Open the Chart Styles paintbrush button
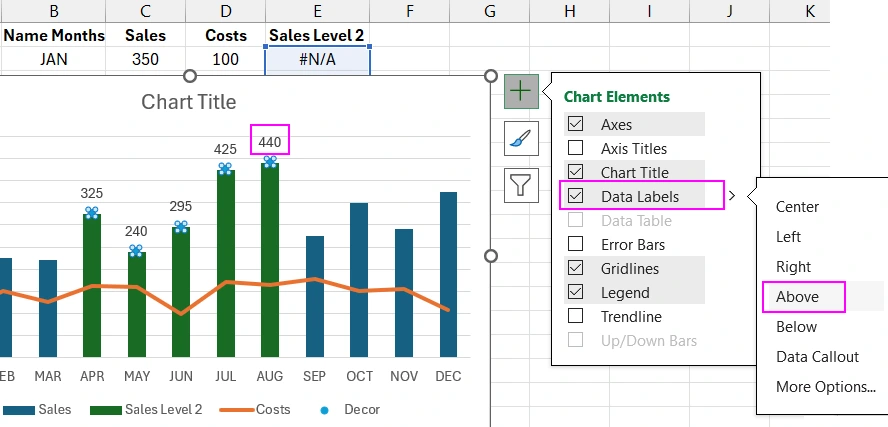The width and height of the screenshot is (888, 427). (x=521, y=138)
